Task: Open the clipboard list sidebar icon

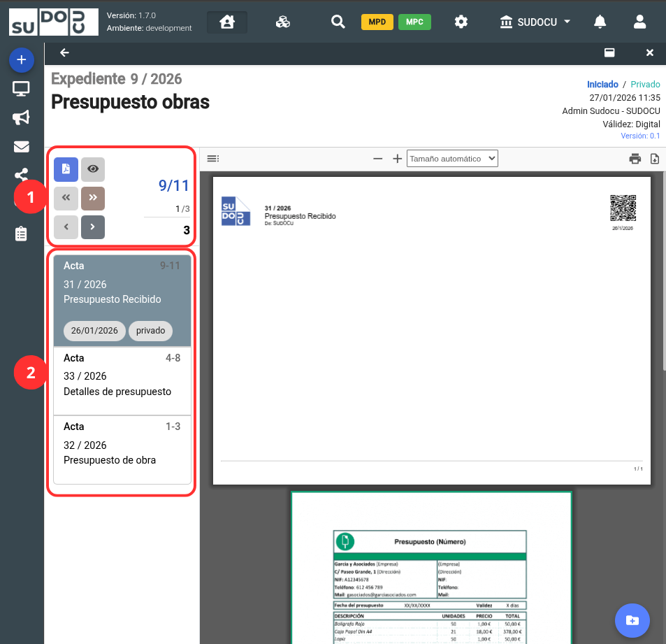Action: point(21,234)
